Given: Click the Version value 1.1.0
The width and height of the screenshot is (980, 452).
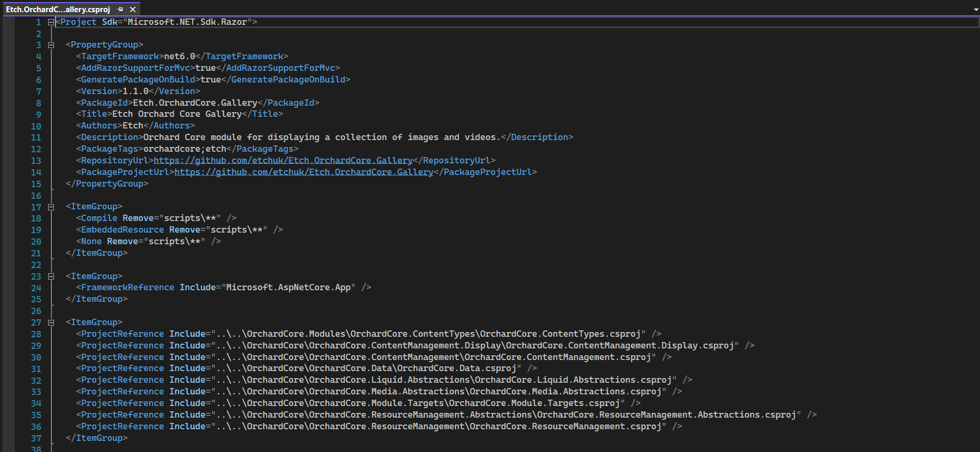Looking at the screenshot, I should (135, 91).
